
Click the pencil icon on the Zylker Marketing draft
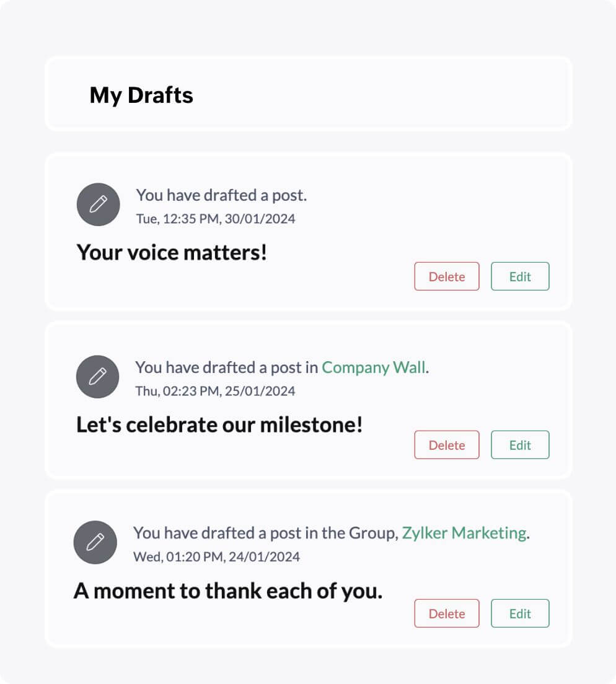tap(95, 542)
